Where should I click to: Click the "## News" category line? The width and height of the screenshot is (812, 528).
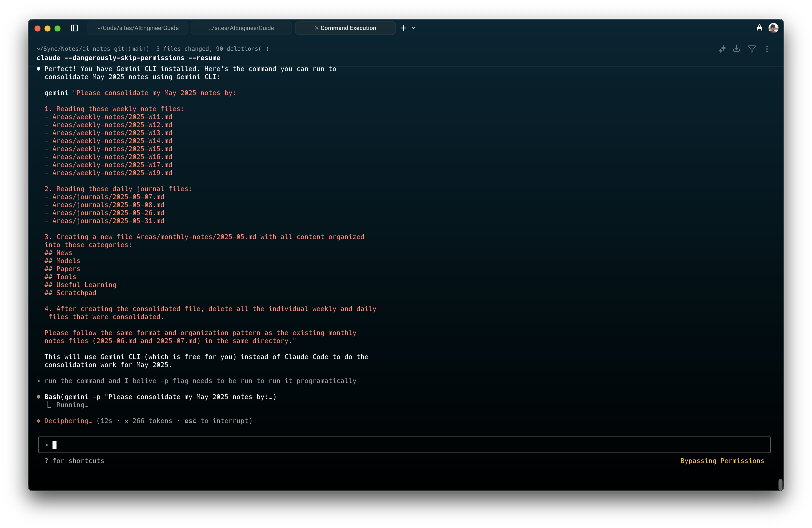pyautogui.click(x=58, y=253)
